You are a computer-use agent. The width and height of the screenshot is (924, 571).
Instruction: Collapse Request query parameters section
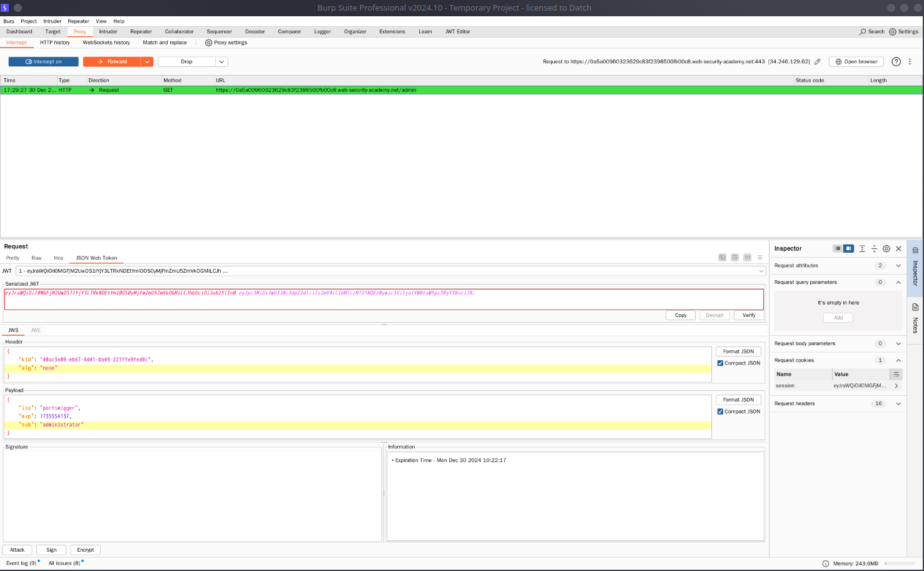[x=898, y=282]
